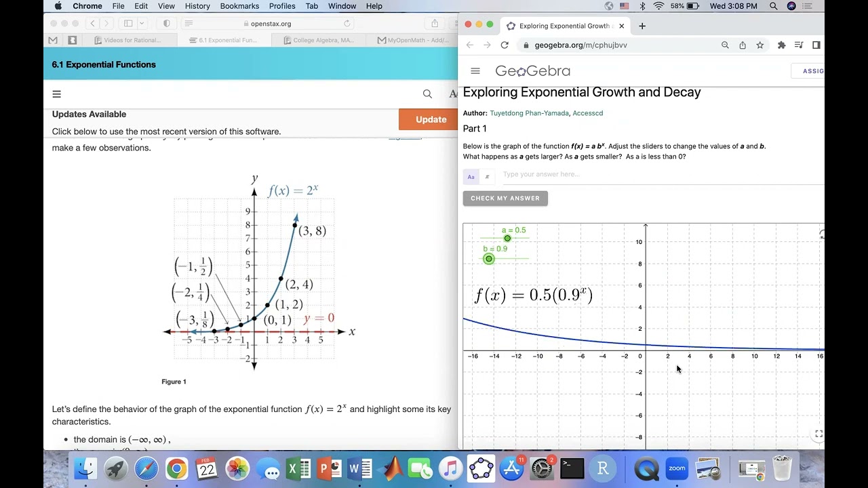The width and height of the screenshot is (868, 488).
Task: Open the GeoGebra app in the Dock
Action: [481, 468]
